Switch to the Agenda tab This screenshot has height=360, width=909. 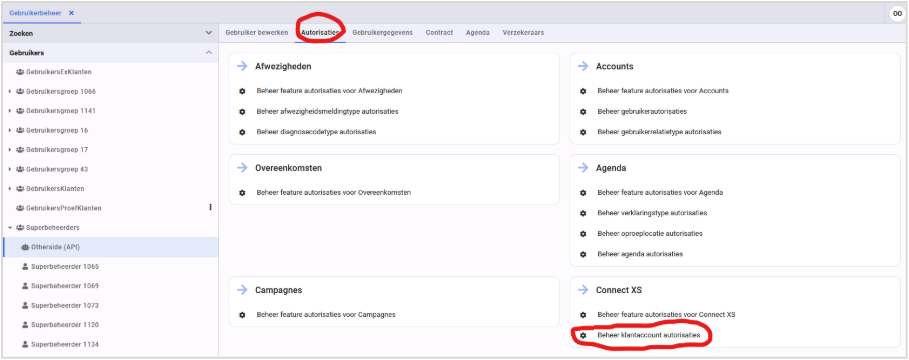tap(478, 32)
